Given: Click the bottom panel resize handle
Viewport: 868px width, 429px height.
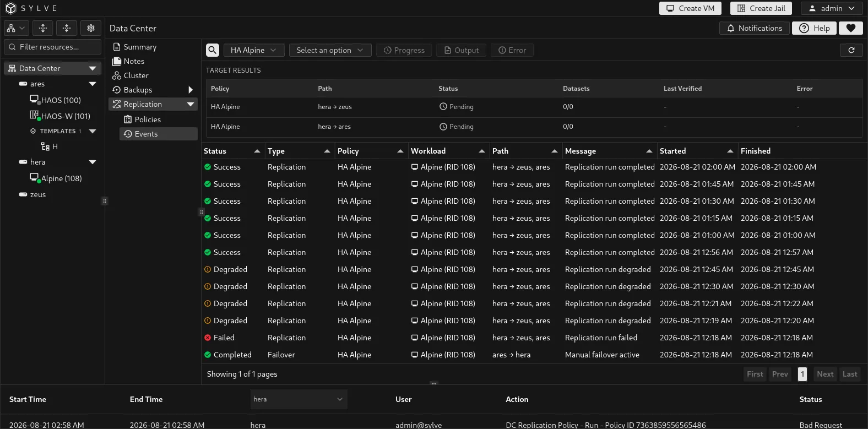Looking at the screenshot, I should [434, 383].
